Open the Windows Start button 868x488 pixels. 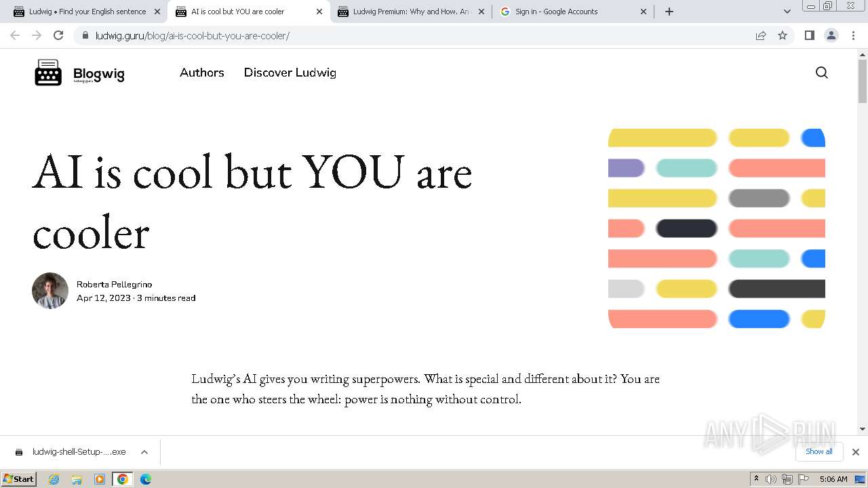tap(19, 479)
